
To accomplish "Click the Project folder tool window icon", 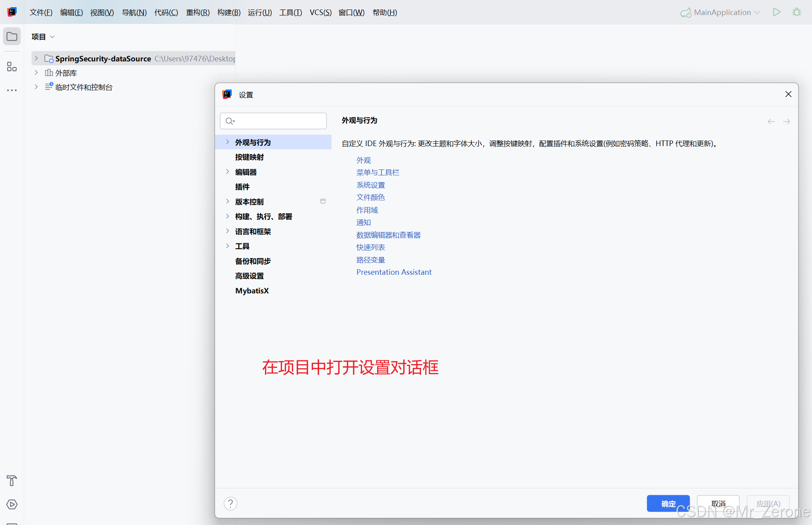I will (12, 36).
